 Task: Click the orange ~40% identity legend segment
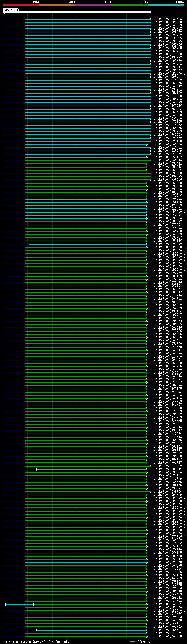(57, 5)
